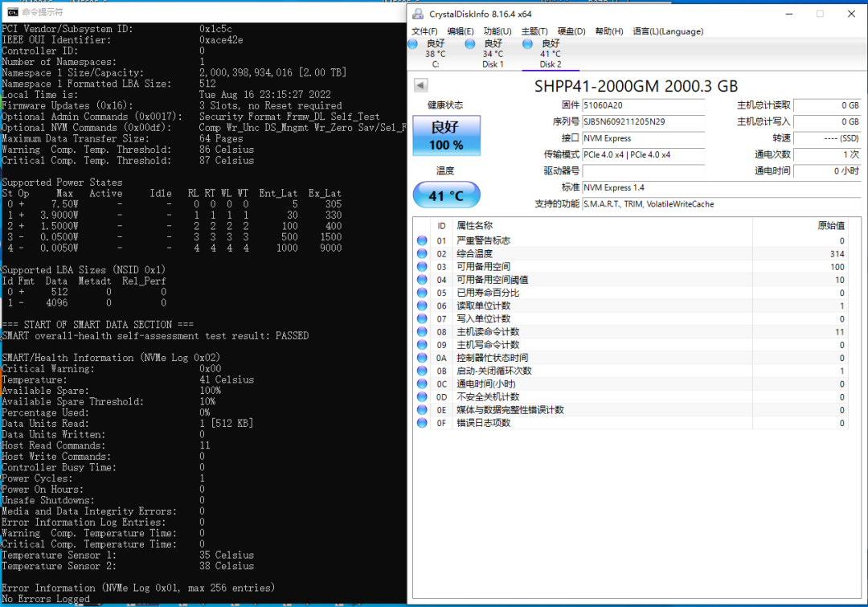Click the blue status icon of 01 严重警告标志
868x607 pixels.
pyautogui.click(x=422, y=240)
